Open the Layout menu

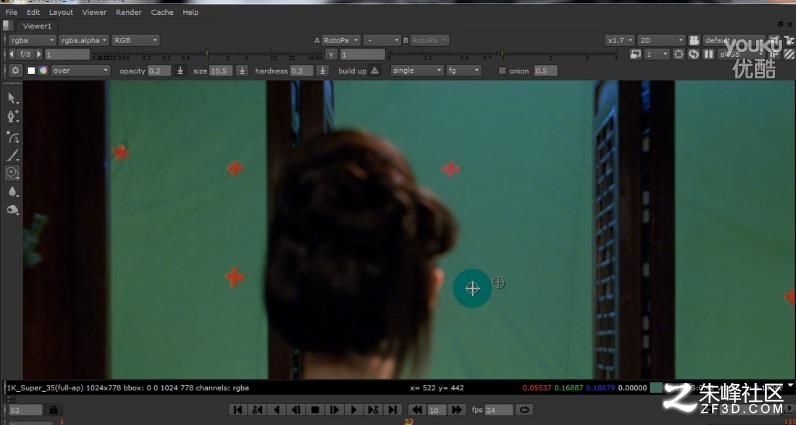(x=61, y=12)
